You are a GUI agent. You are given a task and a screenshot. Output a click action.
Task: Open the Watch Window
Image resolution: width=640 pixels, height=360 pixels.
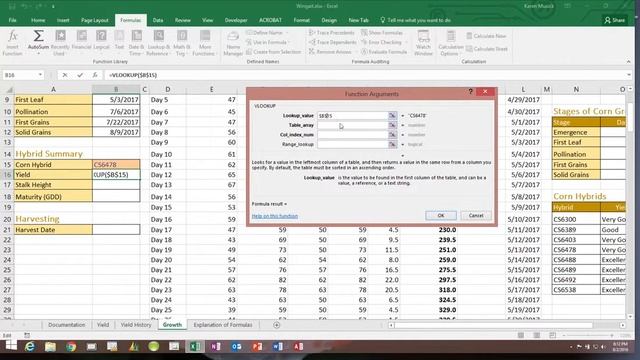(423, 42)
